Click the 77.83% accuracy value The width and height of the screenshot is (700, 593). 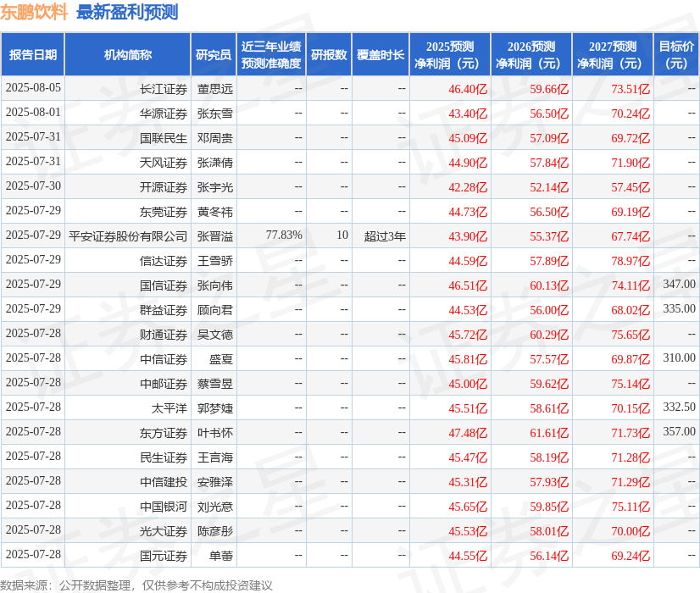(284, 235)
